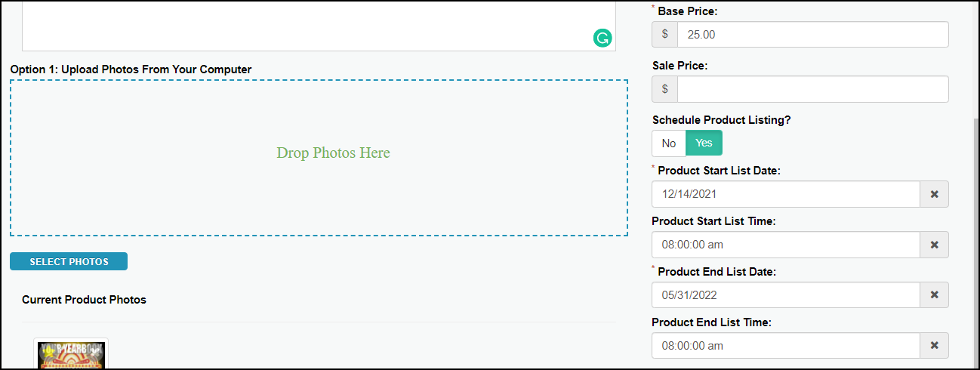Image resolution: width=980 pixels, height=370 pixels.
Task: Clear the Product End List Date field
Action: [934, 295]
